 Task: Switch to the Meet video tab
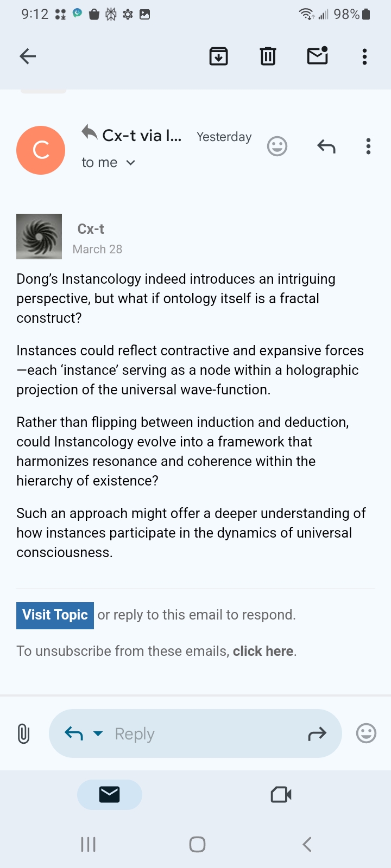[x=281, y=795]
